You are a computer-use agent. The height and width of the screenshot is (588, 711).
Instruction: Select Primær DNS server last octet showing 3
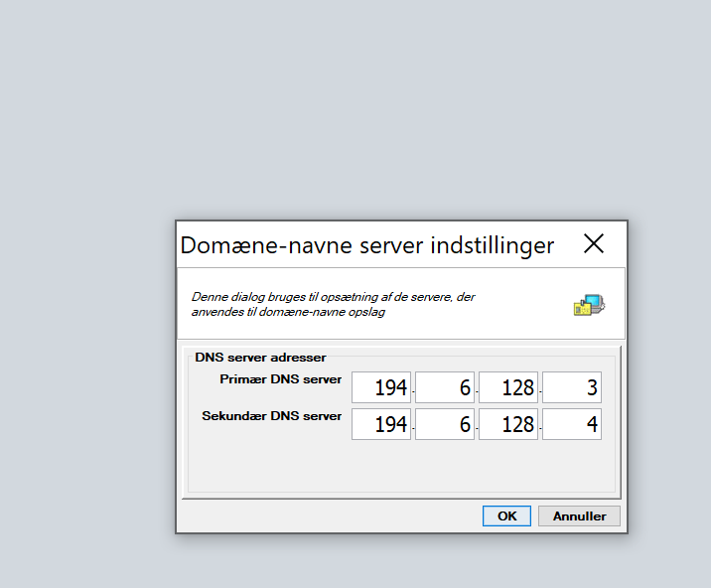click(x=572, y=388)
